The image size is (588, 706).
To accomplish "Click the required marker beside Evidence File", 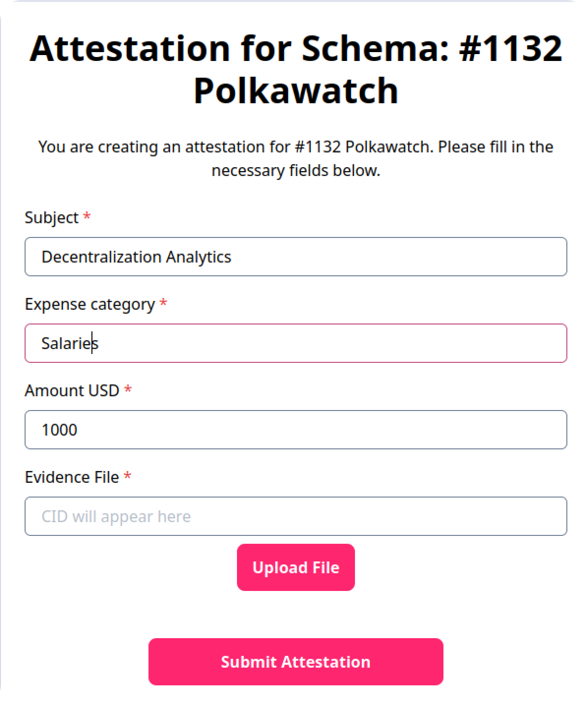I will [x=127, y=476].
